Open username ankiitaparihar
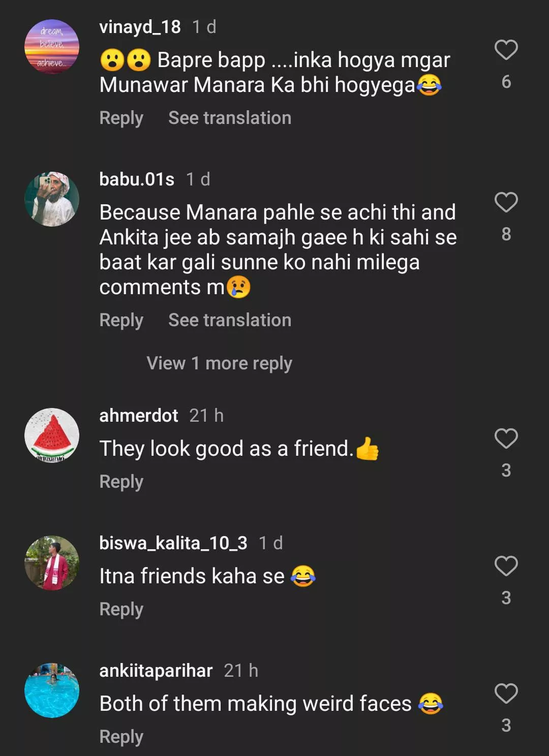The image size is (549, 756). 156,671
